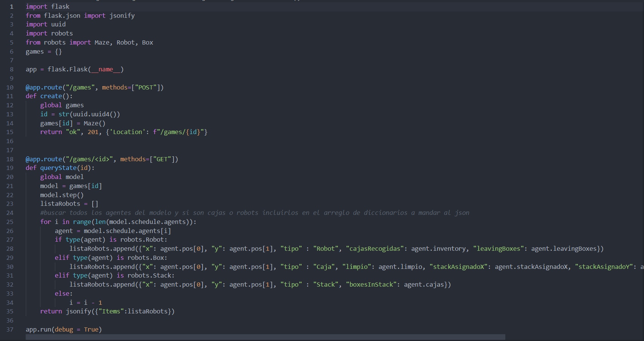Click the "POST" methods string

(146, 87)
